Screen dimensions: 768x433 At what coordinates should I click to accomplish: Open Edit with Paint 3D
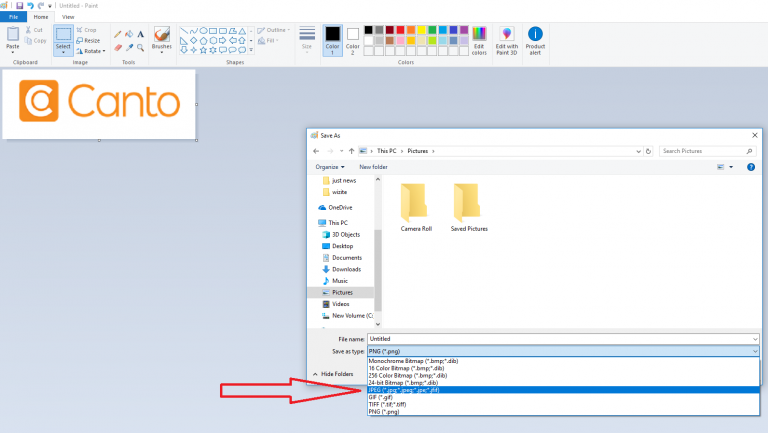508,41
